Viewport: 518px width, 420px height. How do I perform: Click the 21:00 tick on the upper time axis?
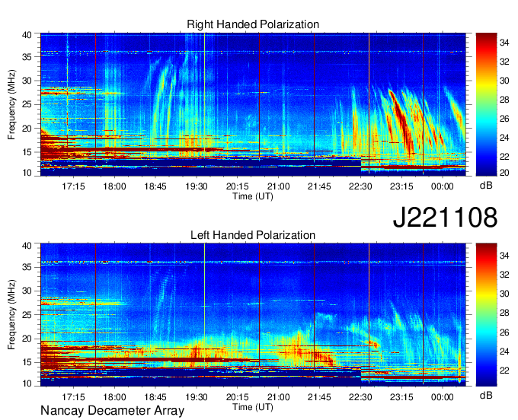pyautogui.click(x=278, y=186)
